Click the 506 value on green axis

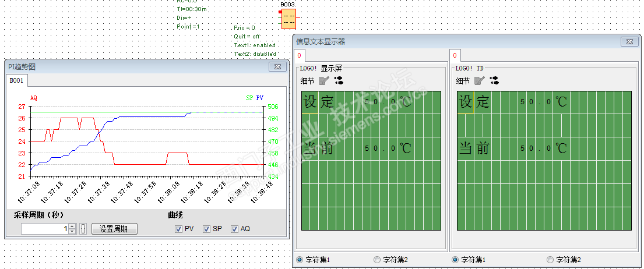[273, 107]
